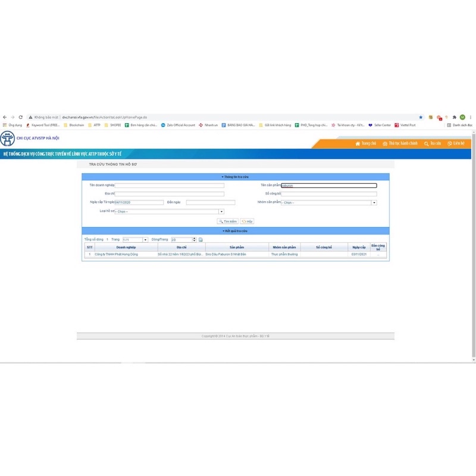Open the Seller Center bookmark

click(380, 125)
